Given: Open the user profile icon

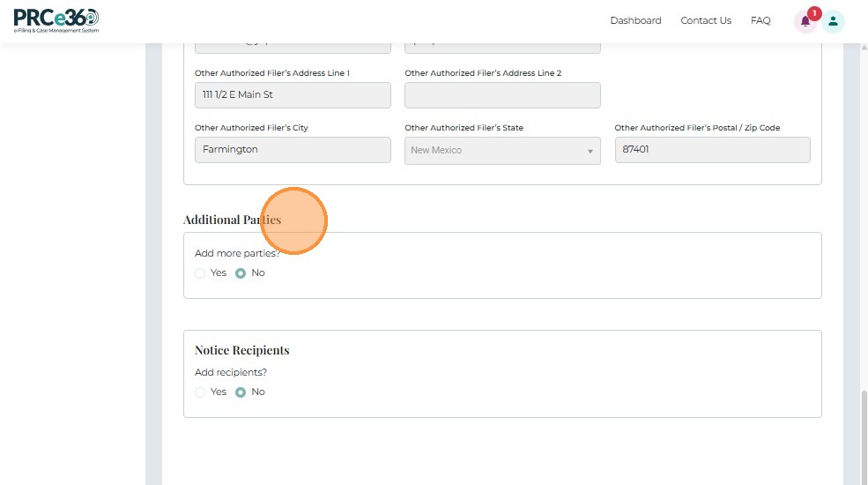Looking at the screenshot, I should [x=833, y=21].
